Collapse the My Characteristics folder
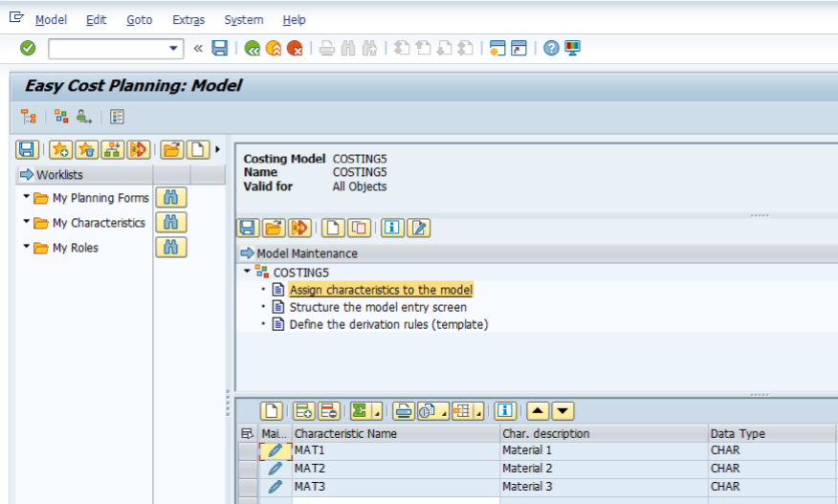This screenshot has width=838, height=504. tap(26, 221)
